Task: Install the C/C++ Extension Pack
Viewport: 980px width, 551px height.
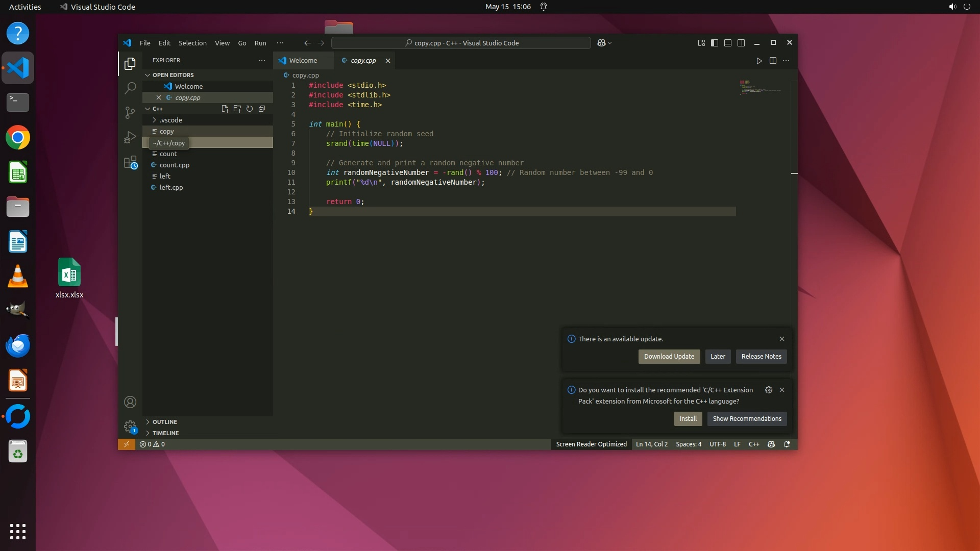Action: click(688, 419)
